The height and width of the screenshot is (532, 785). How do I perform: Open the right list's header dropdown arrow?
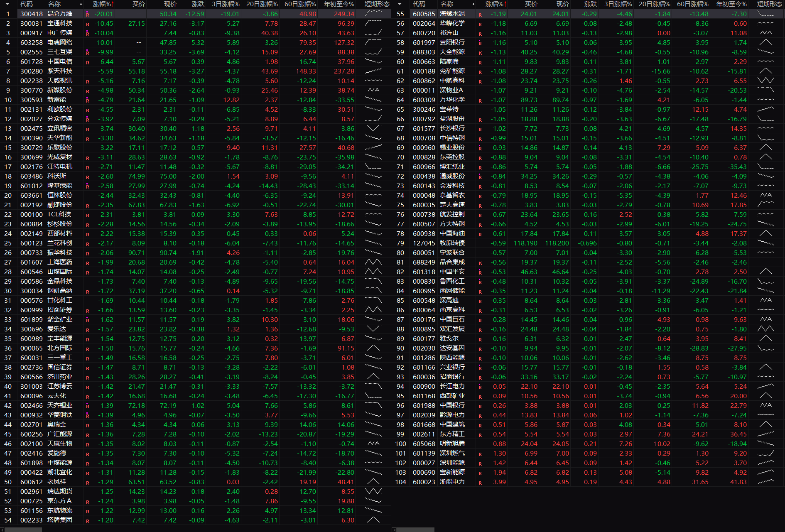(x=400, y=4)
